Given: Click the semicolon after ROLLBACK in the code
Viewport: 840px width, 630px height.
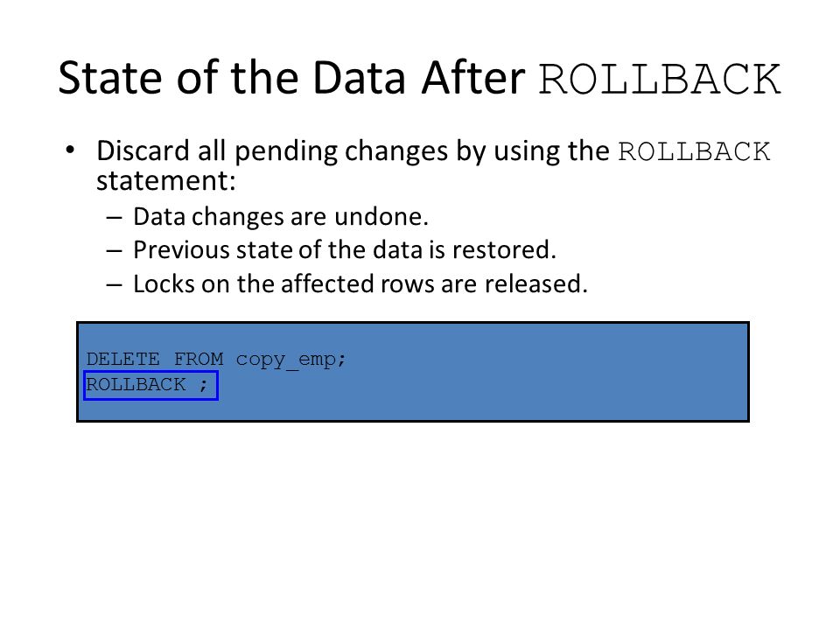Looking at the screenshot, I should 203,385.
